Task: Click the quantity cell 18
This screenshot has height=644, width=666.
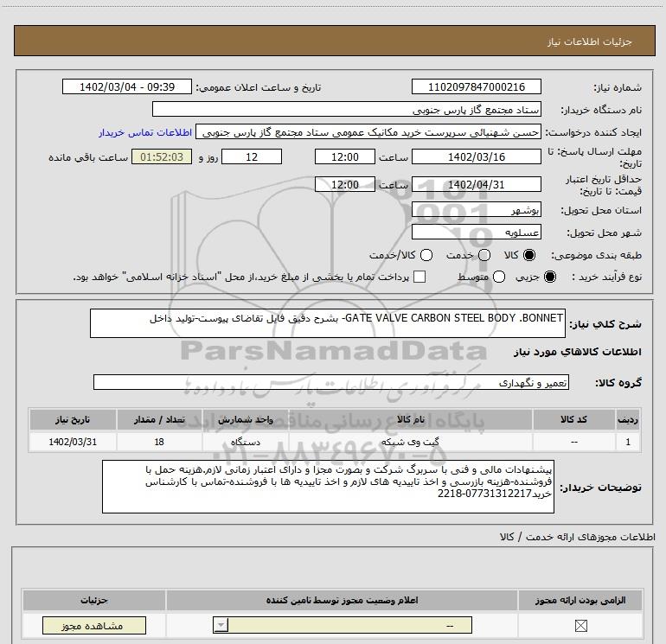Action: point(159,442)
